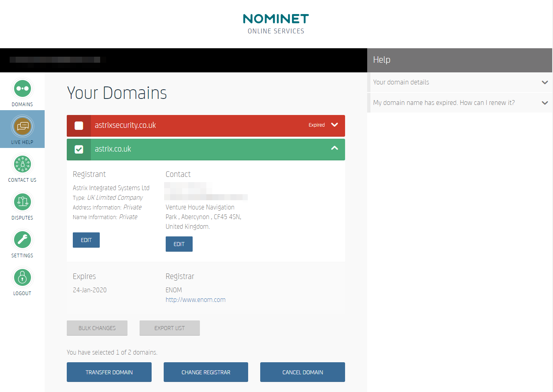Click the Help panel header

(x=460, y=60)
